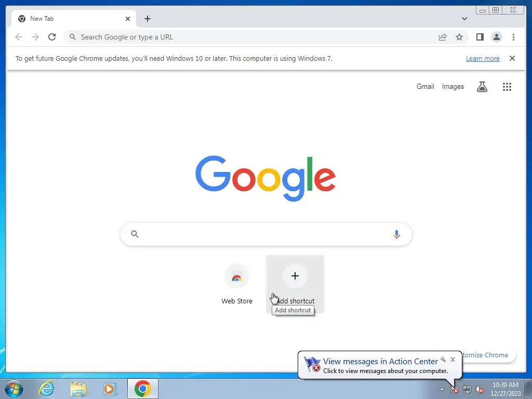Bookmark this tab with the star icon
The width and height of the screenshot is (532, 399).
(459, 37)
